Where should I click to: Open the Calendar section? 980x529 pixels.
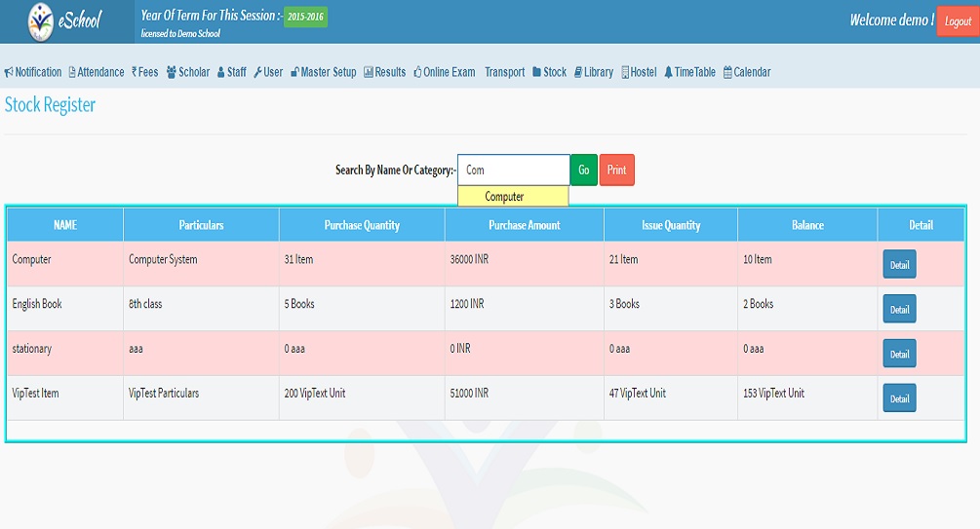tap(747, 72)
